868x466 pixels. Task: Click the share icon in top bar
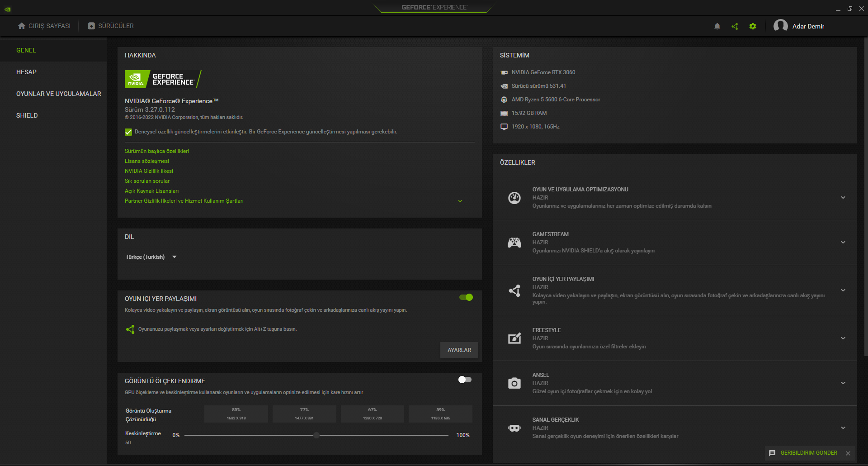735,26
